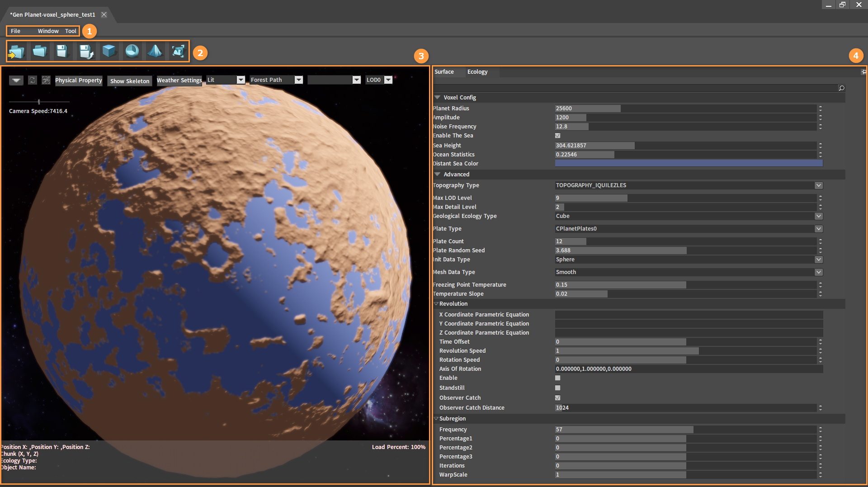The image size is (868, 487).
Task: Toggle the Standstill checkbox
Action: coord(557,388)
